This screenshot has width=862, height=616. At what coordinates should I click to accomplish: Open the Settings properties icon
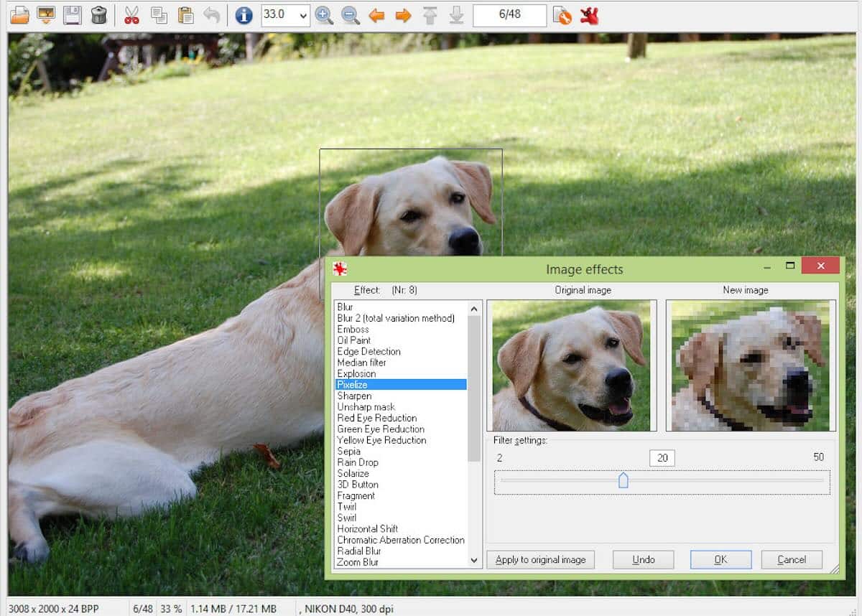coord(562,15)
